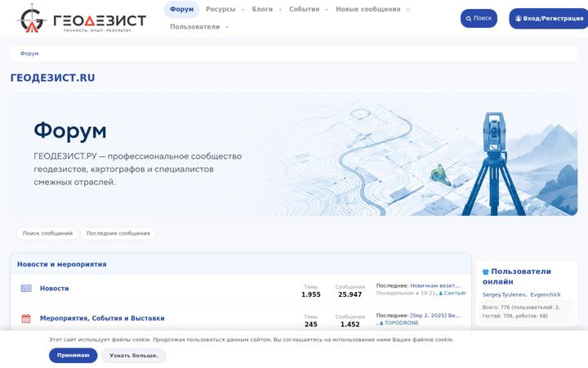
Task: Expand the Пользователи menu arrow
Action: coord(227,27)
